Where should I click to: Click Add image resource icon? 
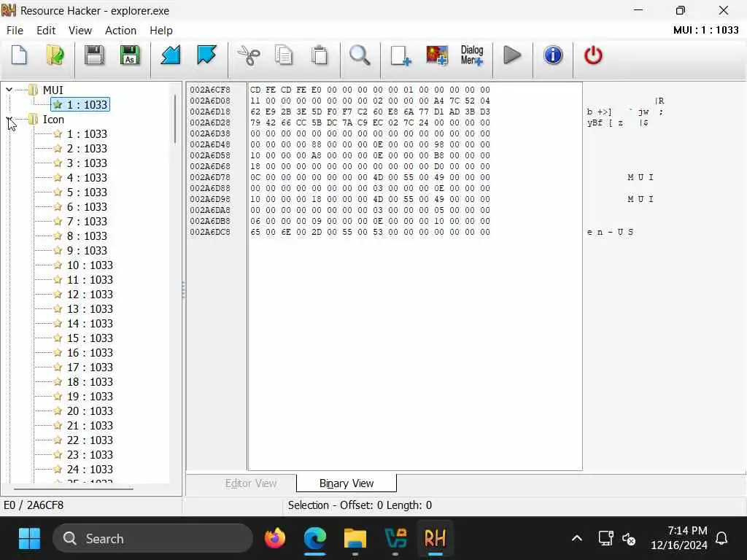(x=437, y=55)
